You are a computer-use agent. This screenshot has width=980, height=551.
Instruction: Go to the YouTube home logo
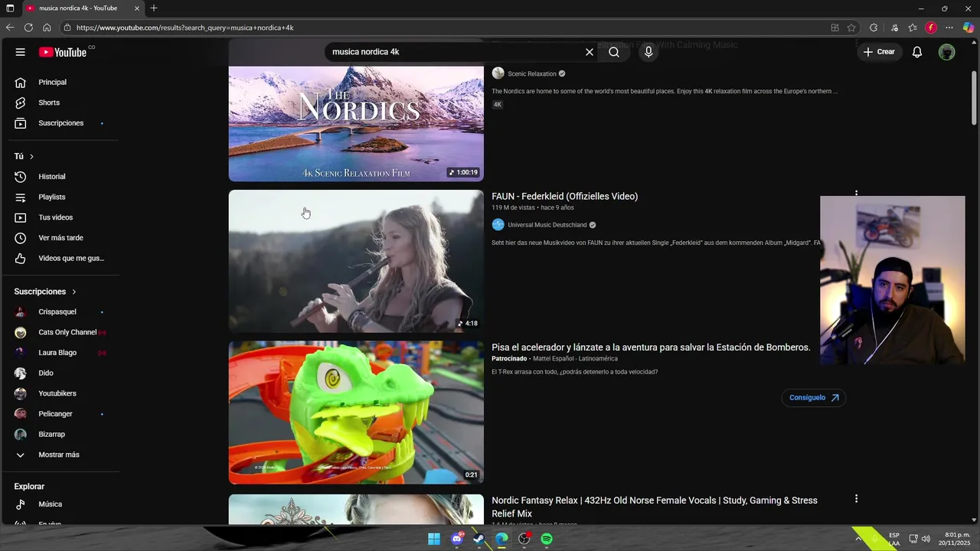point(63,52)
